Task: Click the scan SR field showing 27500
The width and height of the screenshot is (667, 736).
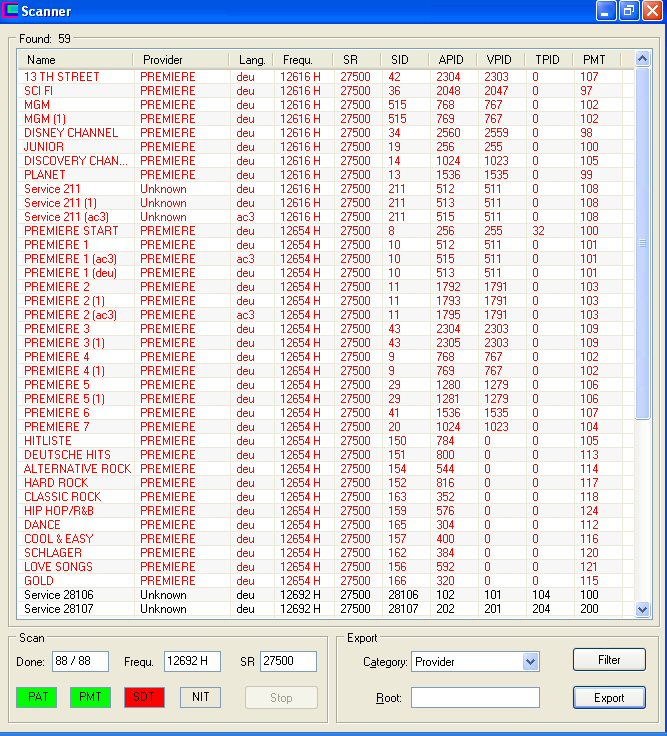Action: click(x=288, y=661)
